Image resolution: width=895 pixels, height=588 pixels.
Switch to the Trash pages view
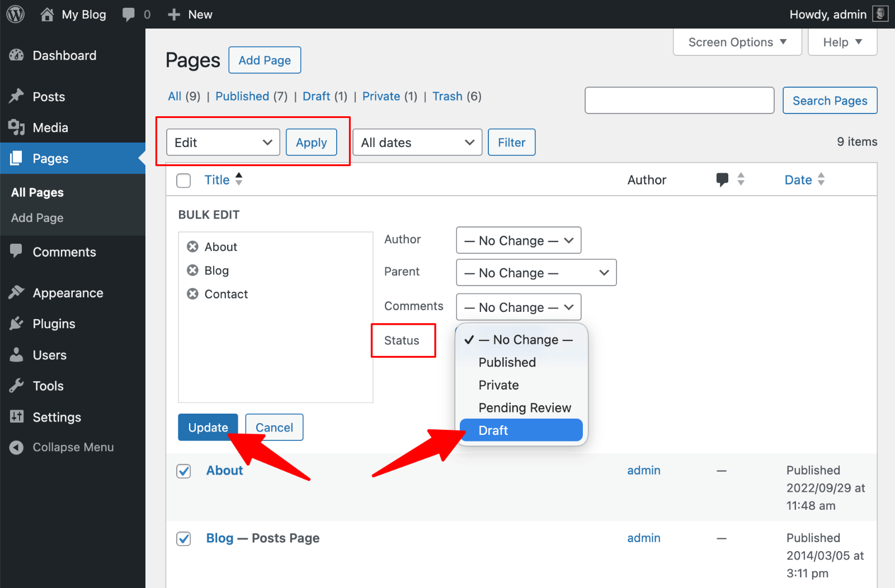447,96
